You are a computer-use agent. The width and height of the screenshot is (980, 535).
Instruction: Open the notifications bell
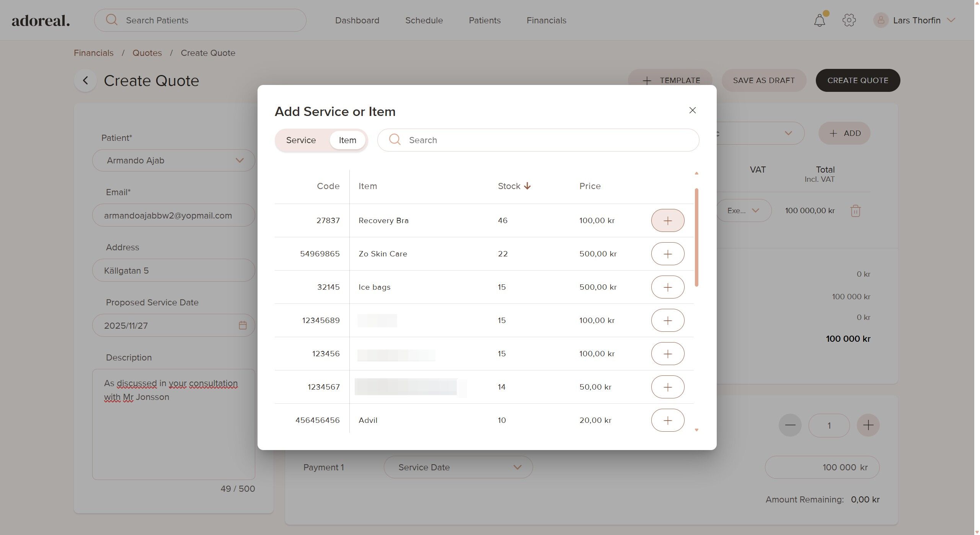(819, 20)
